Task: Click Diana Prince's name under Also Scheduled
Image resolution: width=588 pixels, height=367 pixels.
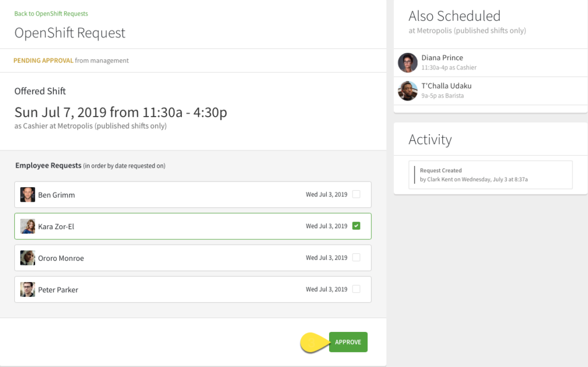Action: pyautogui.click(x=442, y=57)
